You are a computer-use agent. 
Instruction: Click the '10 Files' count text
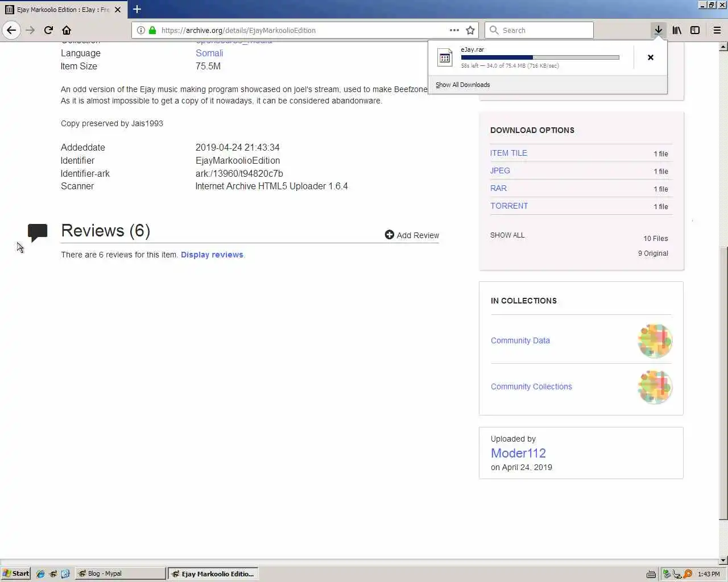[656, 239]
